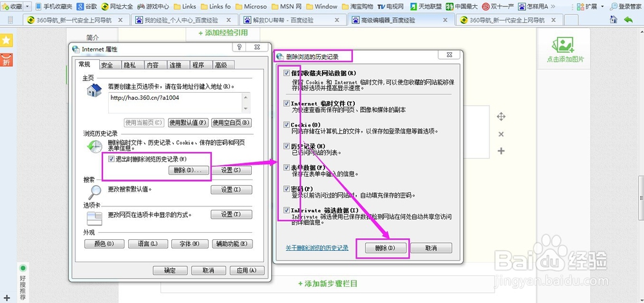
Task: Open 登录管家 login manager
Action: click(x=626, y=6)
